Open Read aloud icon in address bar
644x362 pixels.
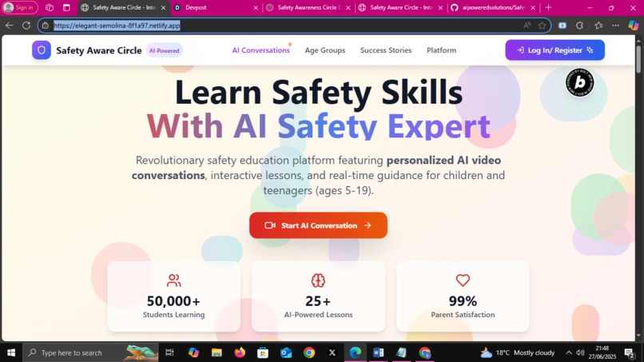pos(527,26)
